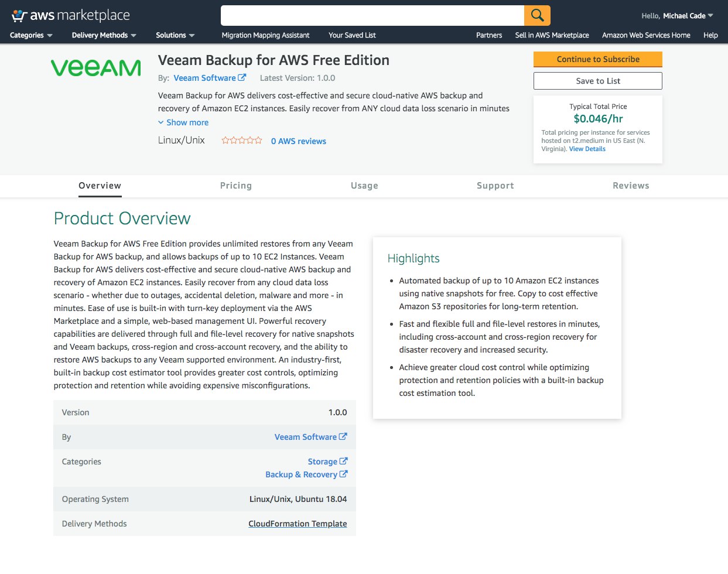Open the 0 AWS reviews link
This screenshot has height=574, width=728.
pos(299,141)
